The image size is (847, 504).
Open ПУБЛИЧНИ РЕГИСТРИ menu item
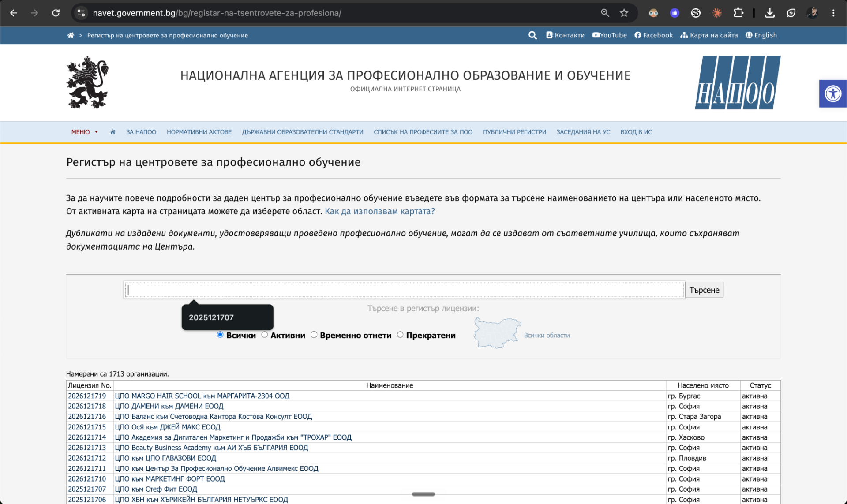tap(514, 132)
